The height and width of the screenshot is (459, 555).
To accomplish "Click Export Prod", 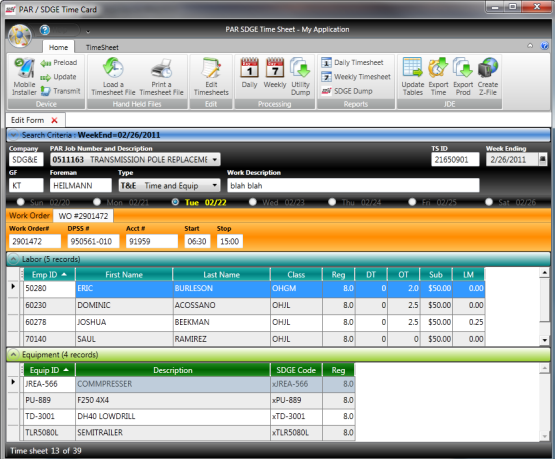I will (x=463, y=76).
